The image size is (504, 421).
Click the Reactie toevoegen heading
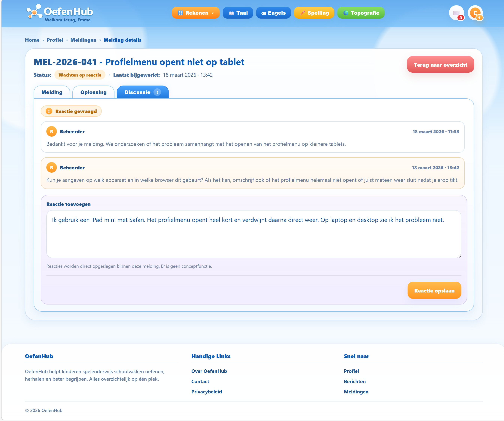tap(68, 204)
